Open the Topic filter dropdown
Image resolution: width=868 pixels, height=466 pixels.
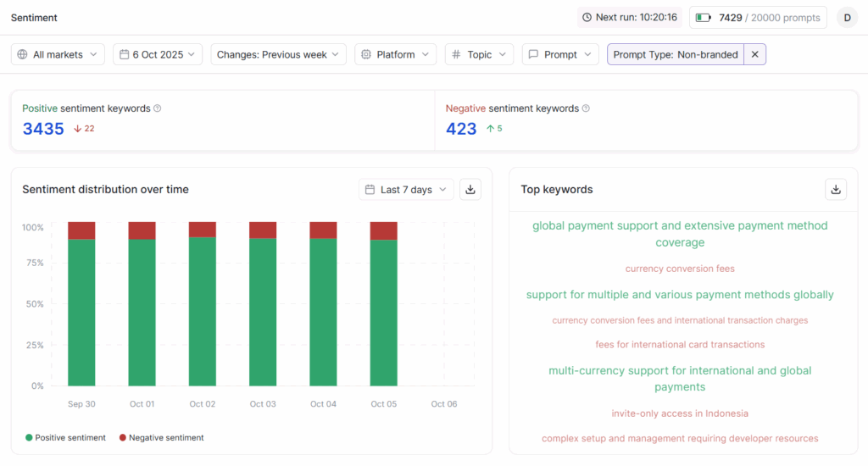click(479, 54)
